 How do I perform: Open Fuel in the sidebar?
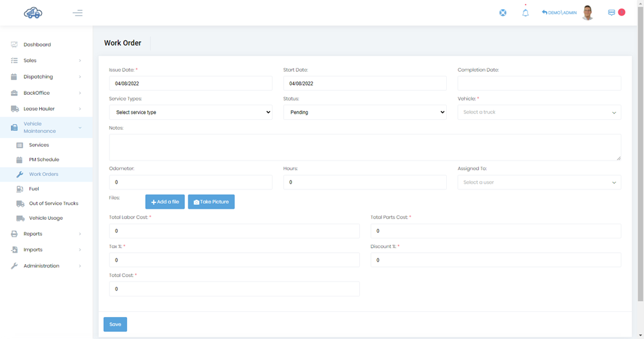pos(34,189)
